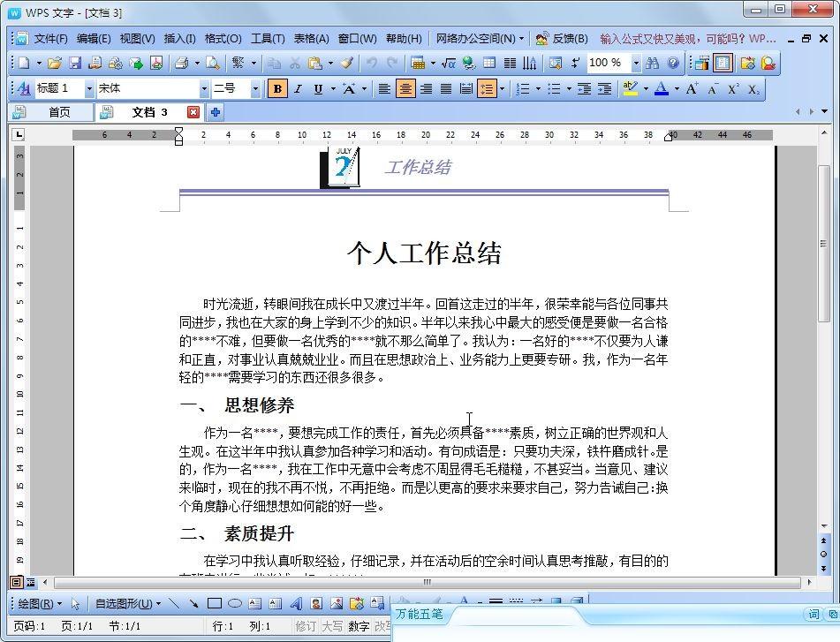Viewport: 840px width, 642px height.
Task: Select the Arrow drawing tool
Action: click(x=193, y=603)
